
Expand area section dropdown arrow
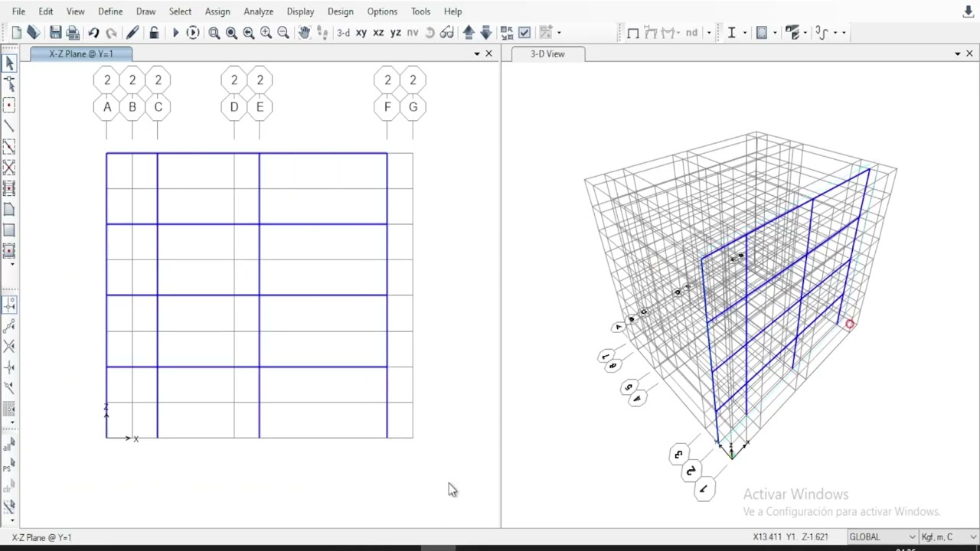click(x=775, y=33)
